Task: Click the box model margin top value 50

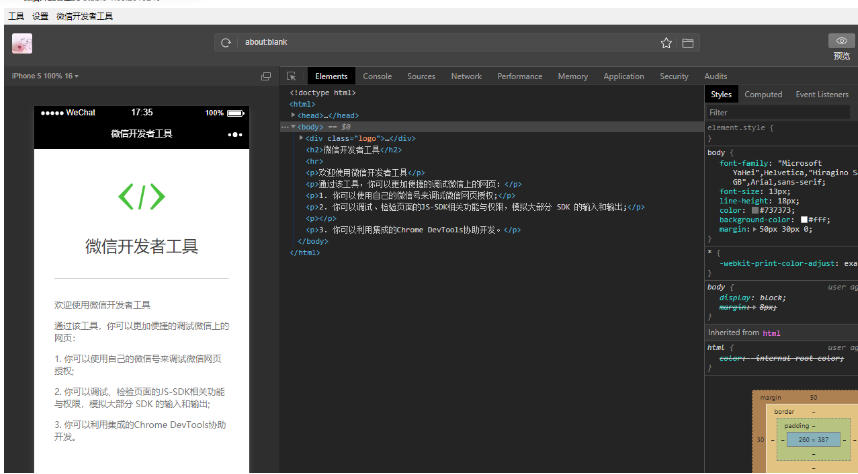Action: [x=813, y=397]
